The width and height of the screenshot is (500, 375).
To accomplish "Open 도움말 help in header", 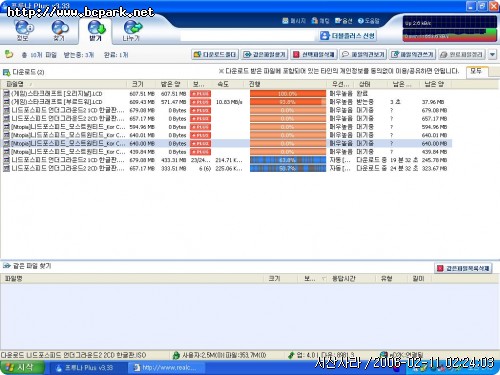I will coord(369,21).
